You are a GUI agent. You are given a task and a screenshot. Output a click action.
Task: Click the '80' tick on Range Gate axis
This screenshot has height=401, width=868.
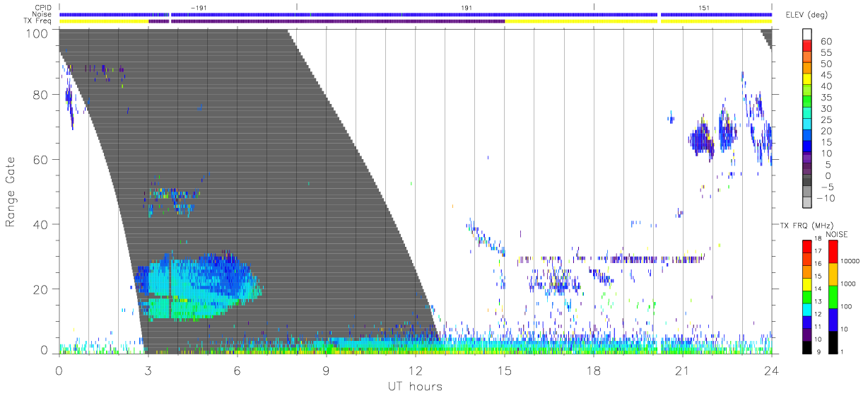[41, 95]
